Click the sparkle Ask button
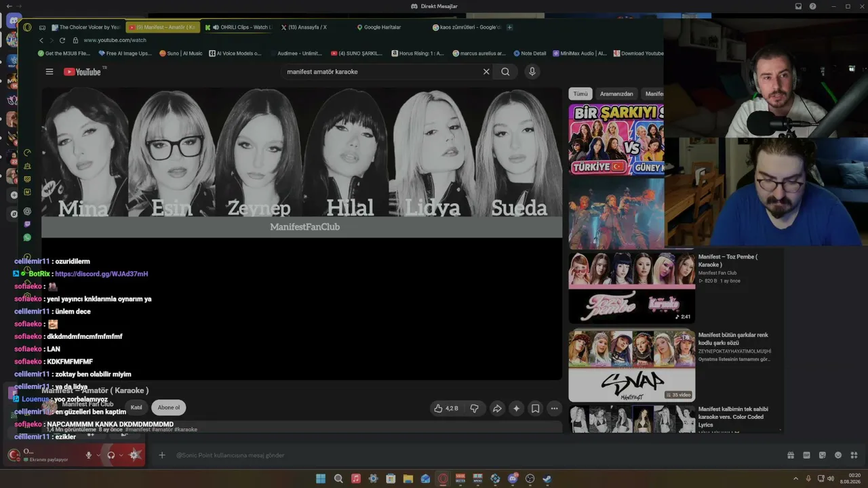The width and height of the screenshot is (868, 488). click(516, 408)
